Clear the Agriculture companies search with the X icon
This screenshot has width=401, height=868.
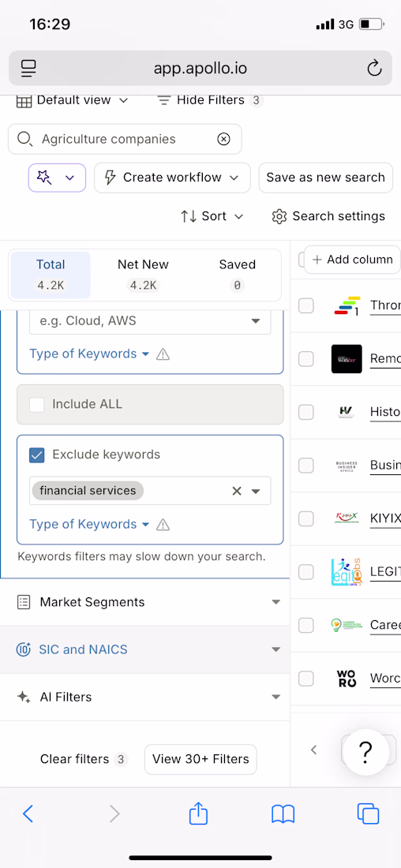point(223,139)
